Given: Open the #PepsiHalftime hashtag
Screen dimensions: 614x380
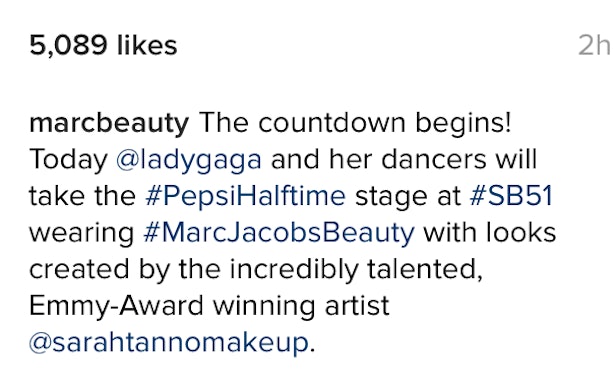Looking at the screenshot, I should [x=246, y=196].
